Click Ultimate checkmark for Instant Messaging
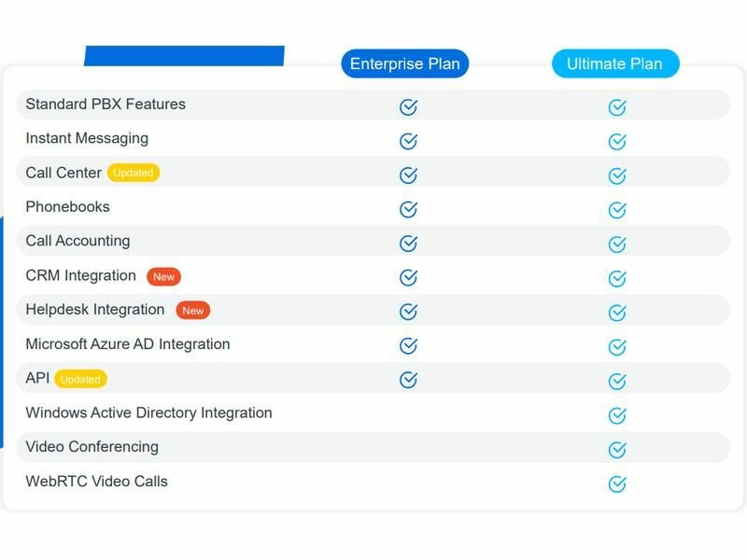Image resolution: width=747 pixels, height=560 pixels. pos(617,141)
